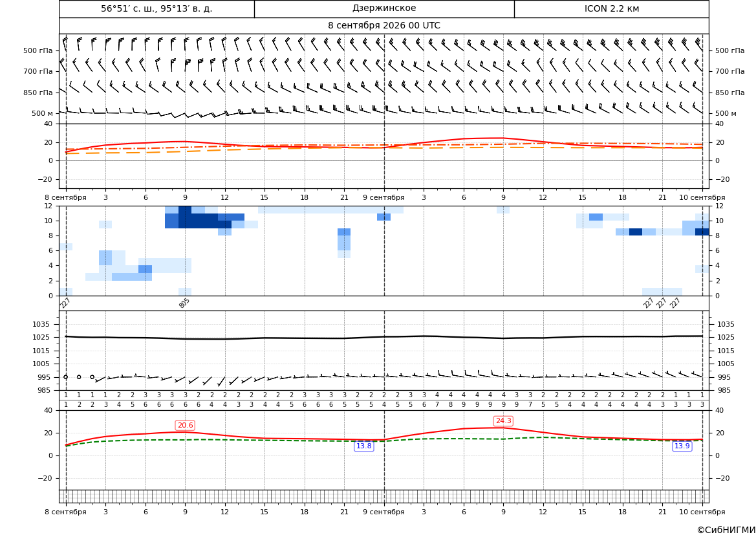Click the red 20.6 maximum temperature label

tap(185, 425)
